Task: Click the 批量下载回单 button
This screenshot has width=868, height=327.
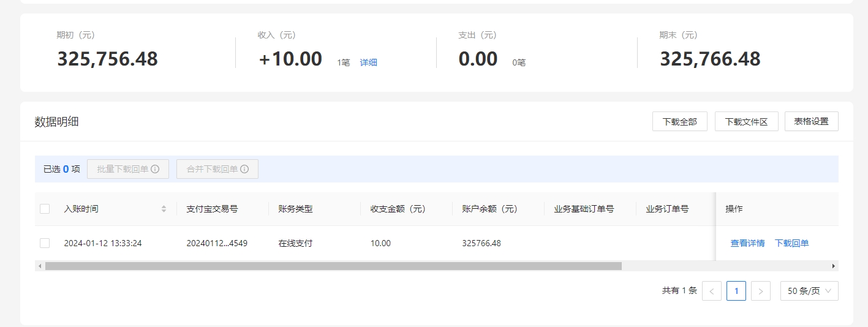Action: pyautogui.click(x=128, y=169)
